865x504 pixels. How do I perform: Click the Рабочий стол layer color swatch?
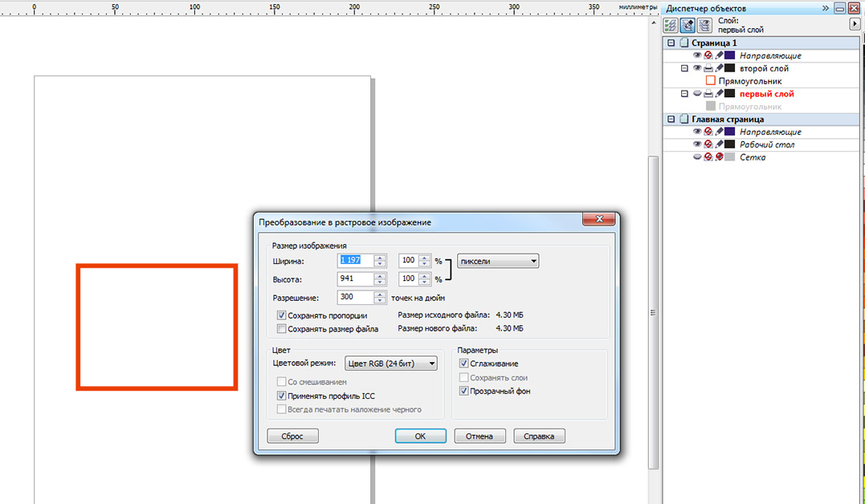click(730, 144)
